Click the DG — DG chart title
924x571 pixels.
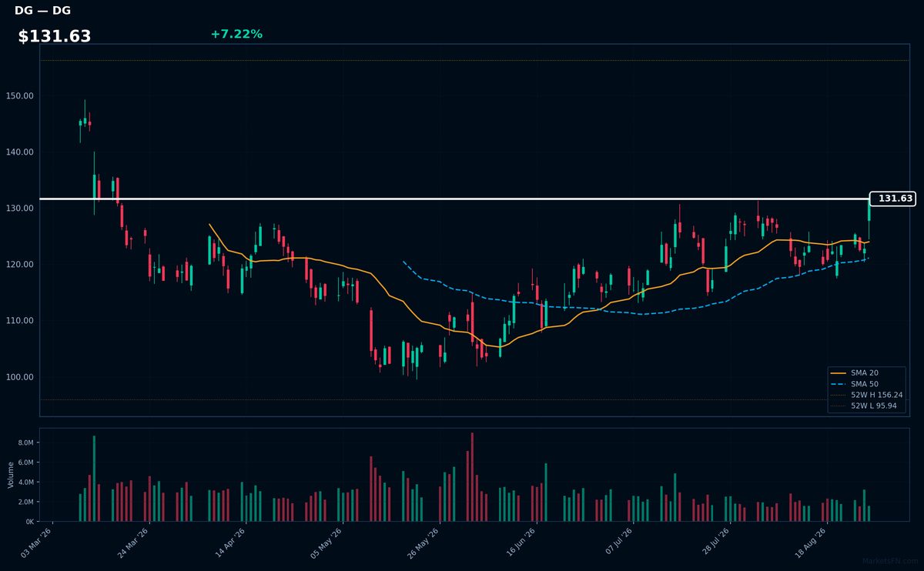42,11
